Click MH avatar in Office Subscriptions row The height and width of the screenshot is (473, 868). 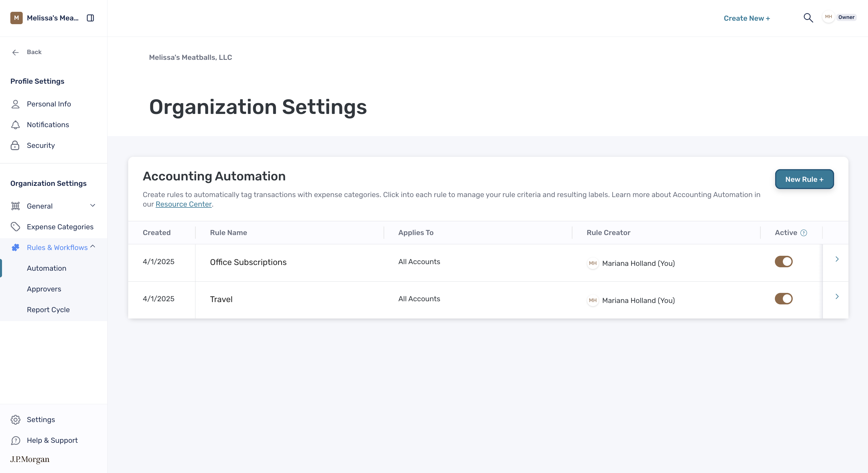[x=592, y=263]
